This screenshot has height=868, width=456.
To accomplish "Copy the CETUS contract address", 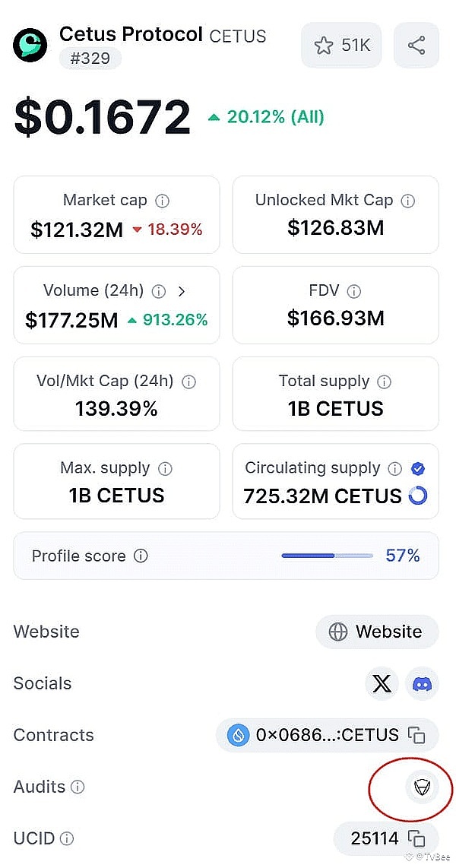I will coord(416,735).
